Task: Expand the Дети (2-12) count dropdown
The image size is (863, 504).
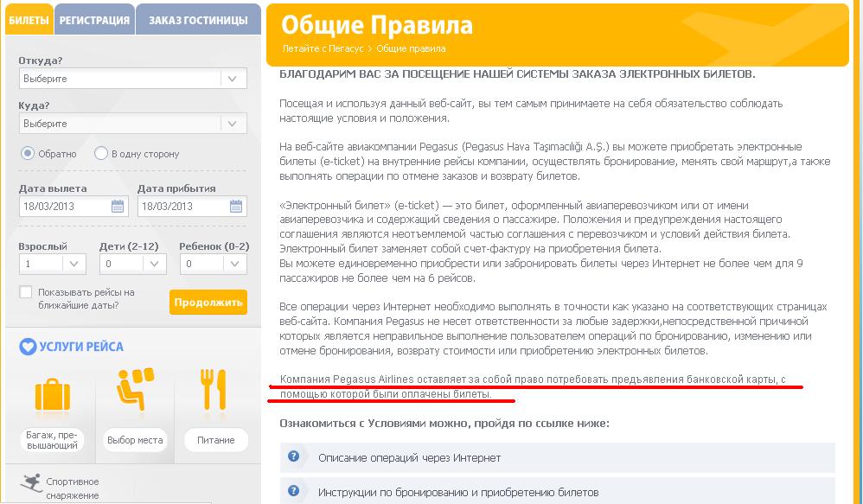Action: [132, 264]
